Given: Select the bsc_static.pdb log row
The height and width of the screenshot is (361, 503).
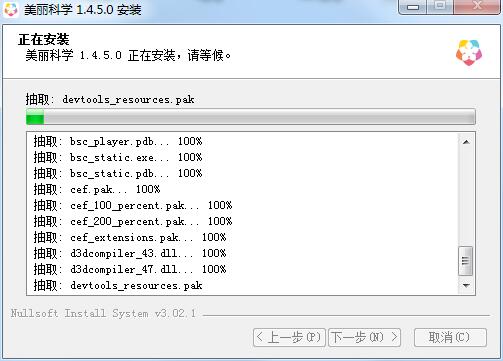Looking at the screenshot, I should point(242,173).
